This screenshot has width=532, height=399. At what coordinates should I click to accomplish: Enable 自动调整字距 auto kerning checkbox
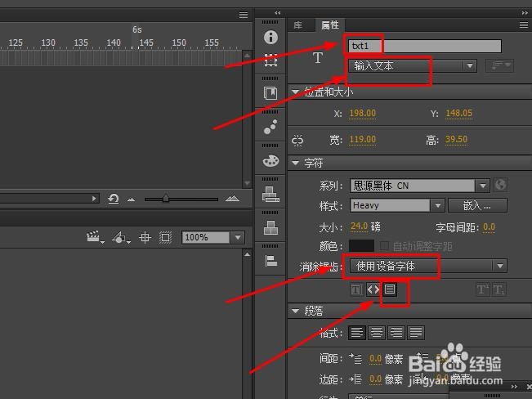pyautogui.click(x=384, y=246)
